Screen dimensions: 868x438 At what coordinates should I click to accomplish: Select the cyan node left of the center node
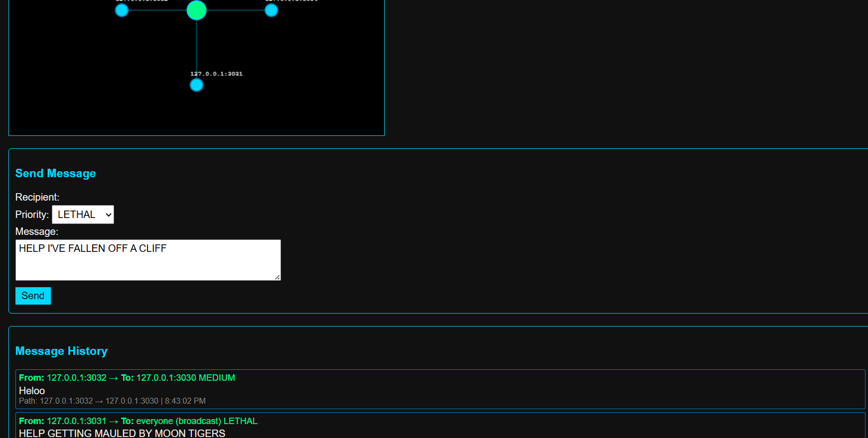(x=122, y=10)
